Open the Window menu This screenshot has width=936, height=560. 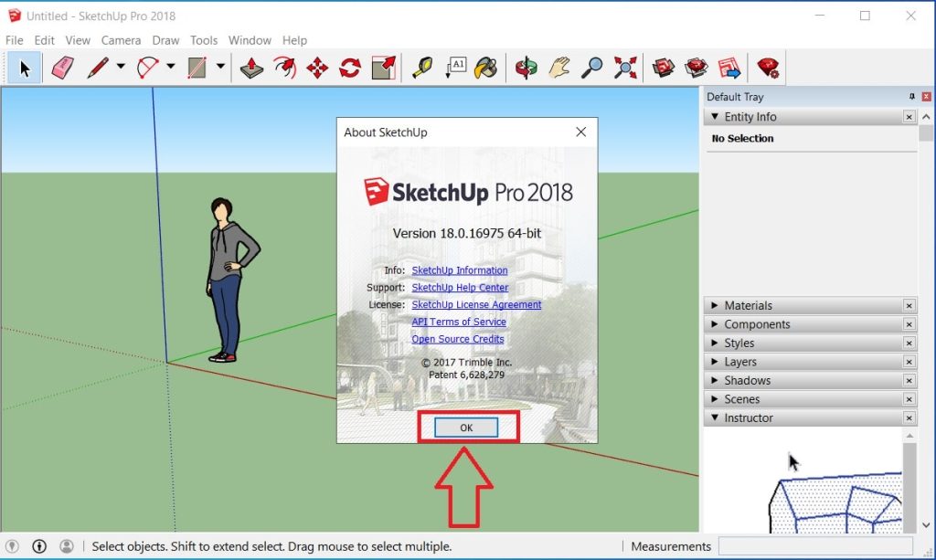(x=250, y=40)
